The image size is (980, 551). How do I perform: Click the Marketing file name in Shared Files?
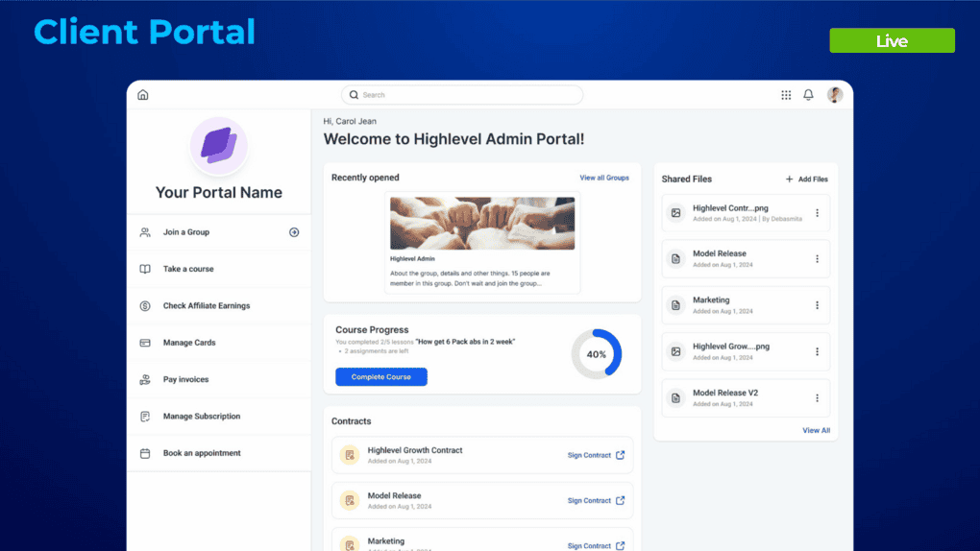[711, 300]
